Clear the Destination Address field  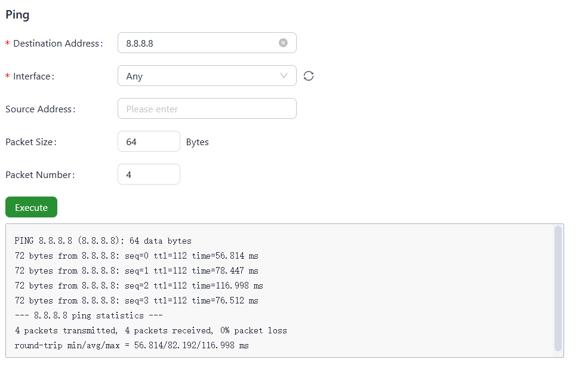coord(283,43)
